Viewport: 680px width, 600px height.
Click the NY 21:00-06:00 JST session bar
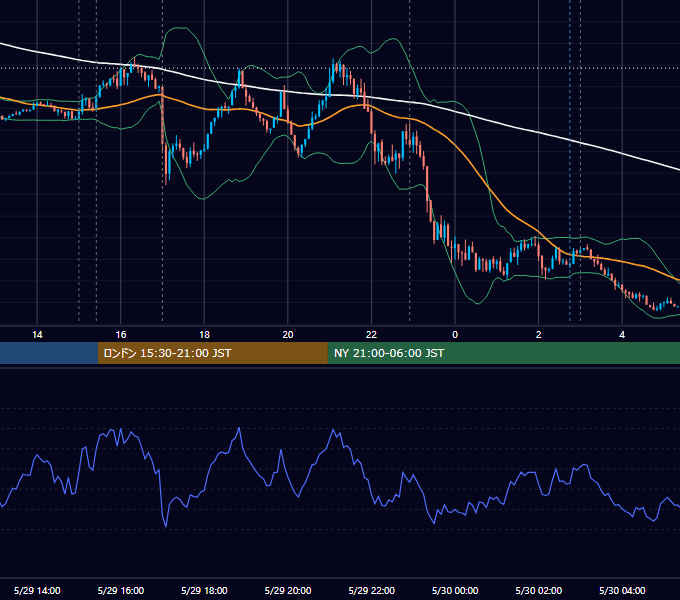coord(503,353)
